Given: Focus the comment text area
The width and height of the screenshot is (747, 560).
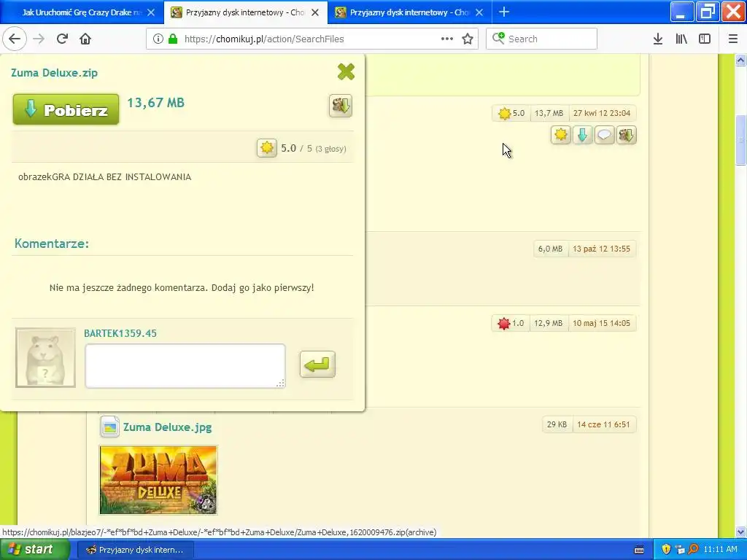Looking at the screenshot, I should (x=185, y=366).
